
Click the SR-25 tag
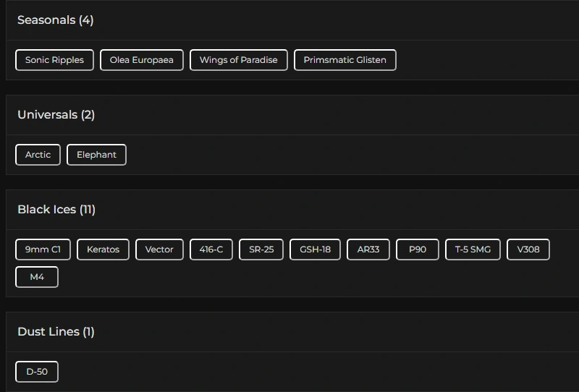[x=261, y=250]
